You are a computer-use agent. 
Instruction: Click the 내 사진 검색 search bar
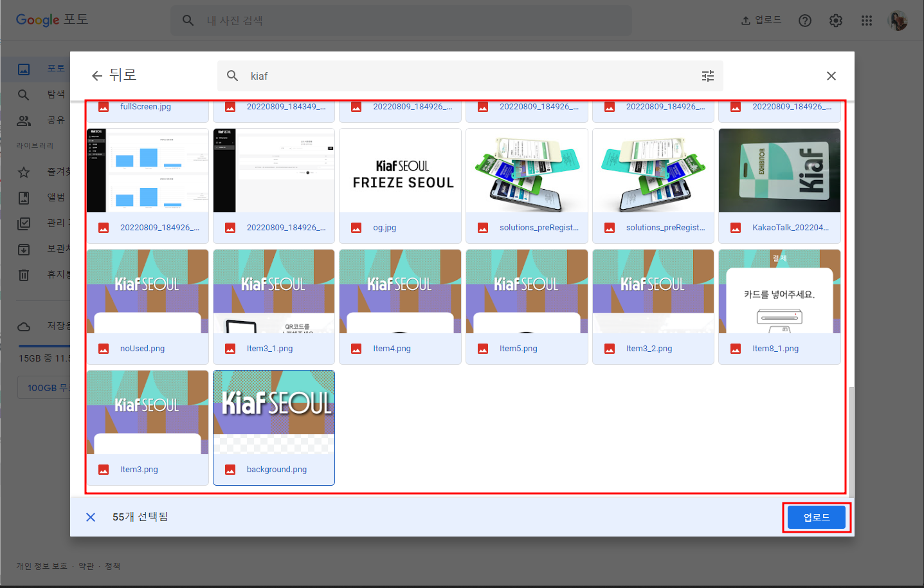(x=401, y=21)
